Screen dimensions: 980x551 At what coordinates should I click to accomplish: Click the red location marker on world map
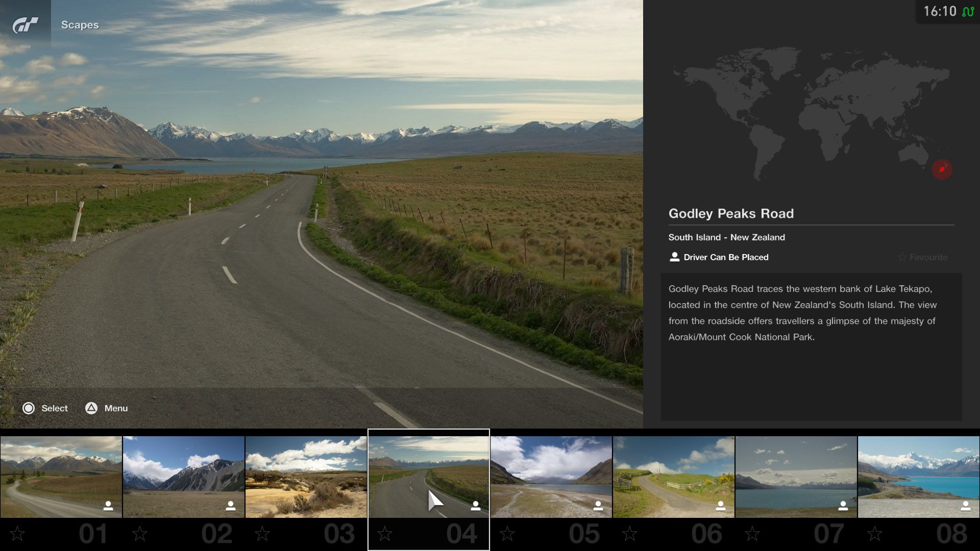942,169
